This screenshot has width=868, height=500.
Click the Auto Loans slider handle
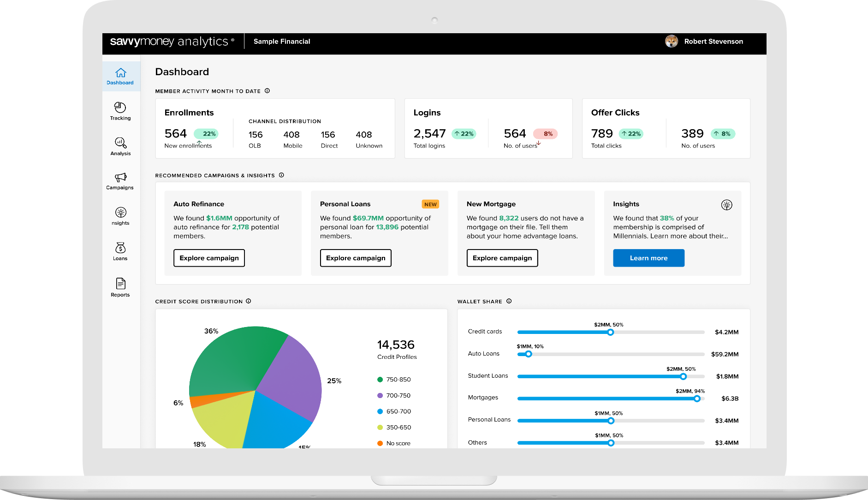(x=529, y=354)
